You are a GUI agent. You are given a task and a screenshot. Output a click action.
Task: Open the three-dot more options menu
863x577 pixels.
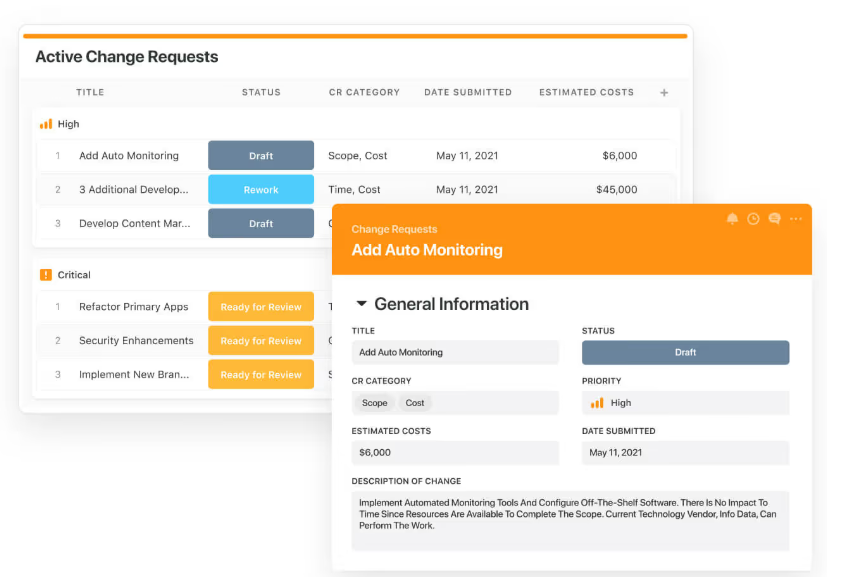tap(796, 219)
